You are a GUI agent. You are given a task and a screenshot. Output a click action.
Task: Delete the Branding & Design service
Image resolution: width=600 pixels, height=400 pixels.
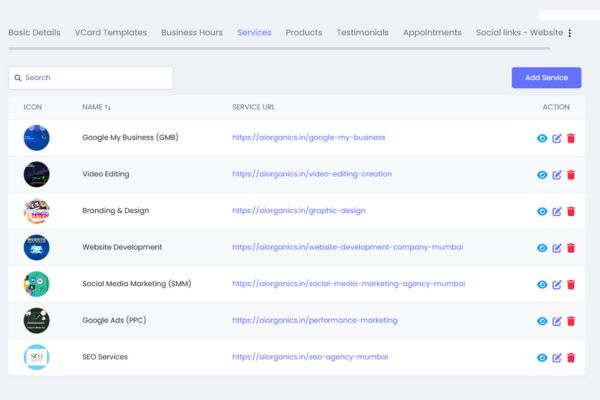click(571, 211)
